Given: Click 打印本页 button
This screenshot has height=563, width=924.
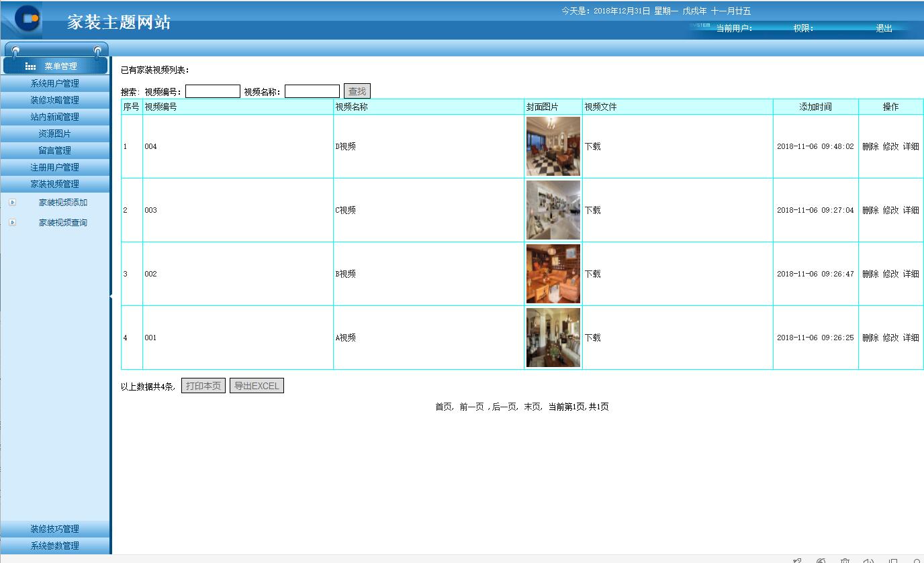Looking at the screenshot, I should (203, 386).
